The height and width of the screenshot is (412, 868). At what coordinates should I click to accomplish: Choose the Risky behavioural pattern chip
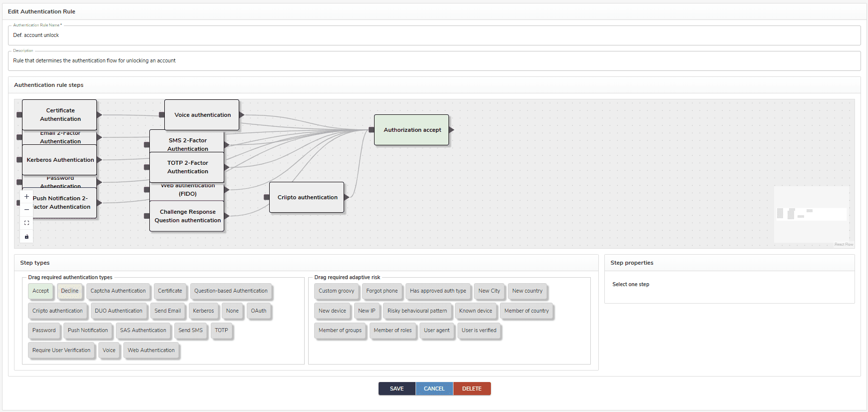(x=417, y=311)
